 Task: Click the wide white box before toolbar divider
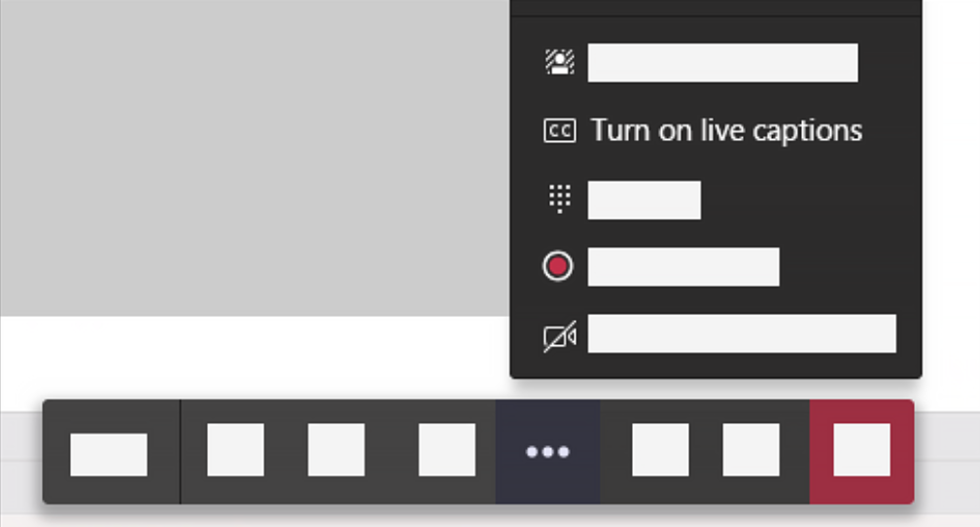point(109,454)
